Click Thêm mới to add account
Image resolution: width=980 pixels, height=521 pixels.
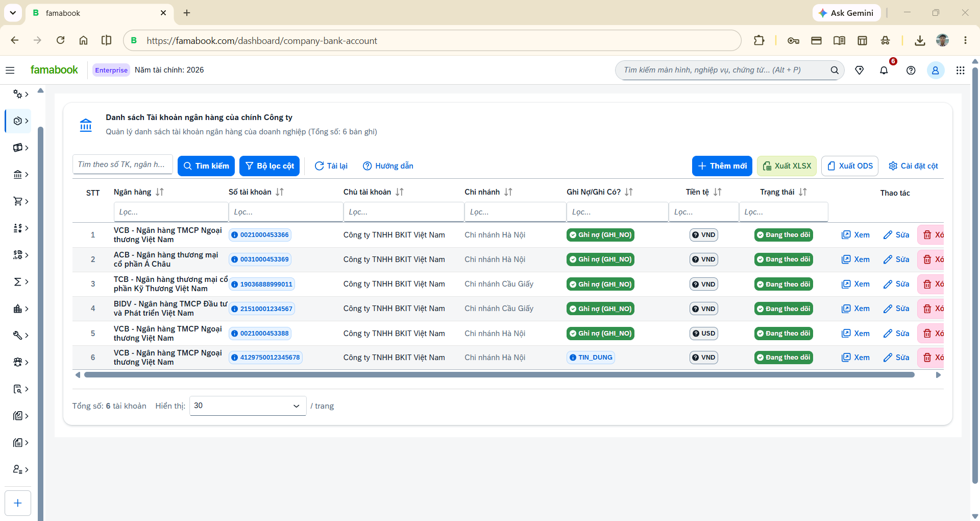[x=722, y=166]
